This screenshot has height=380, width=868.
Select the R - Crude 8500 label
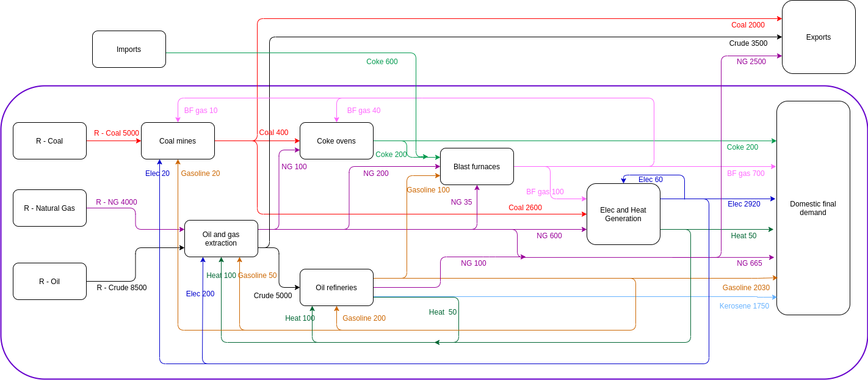pos(121,288)
